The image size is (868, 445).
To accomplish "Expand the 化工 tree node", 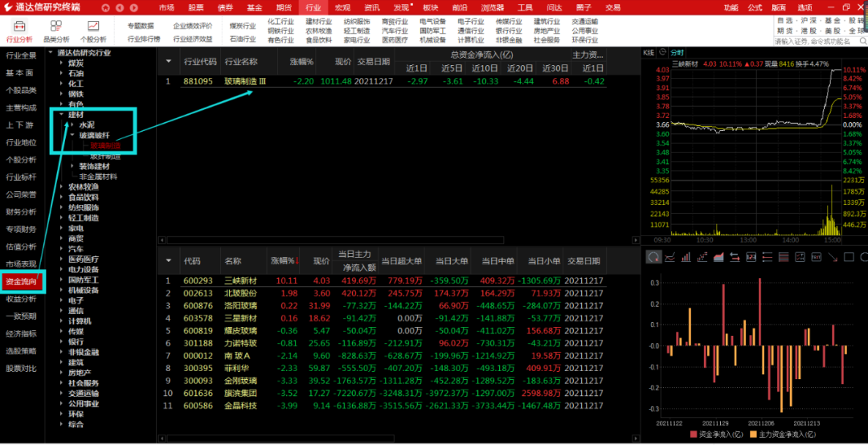I will [61, 84].
